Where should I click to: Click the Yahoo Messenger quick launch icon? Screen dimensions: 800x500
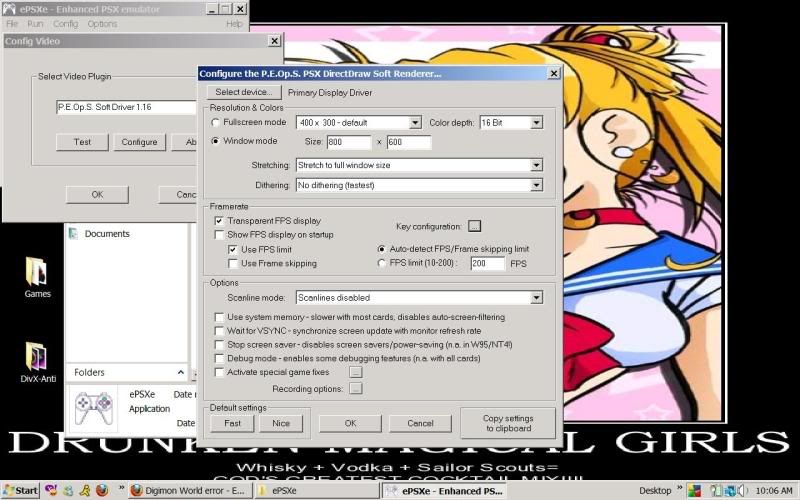click(51, 490)
